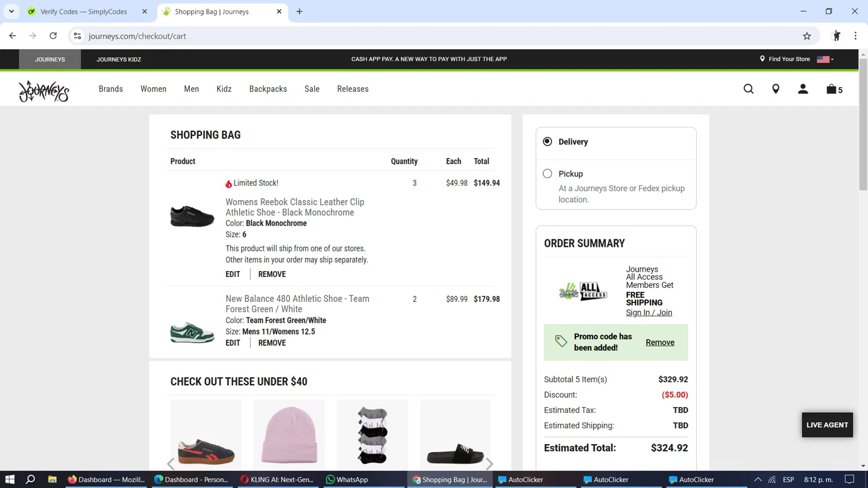Open the Releases menu
Viewport: 868px width, 488px height.
point(353,89)
